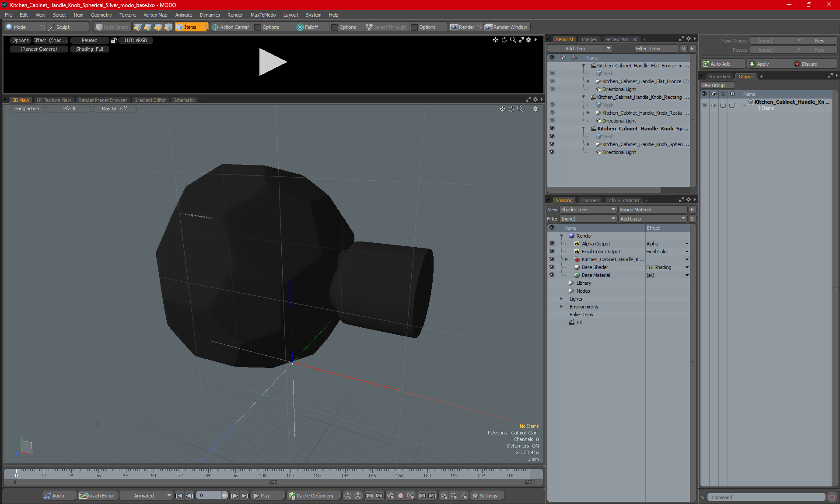The height and width of the screenshot is (504, 840).
Task: Toggle visibility of Base Material
Action: [552, 275]
